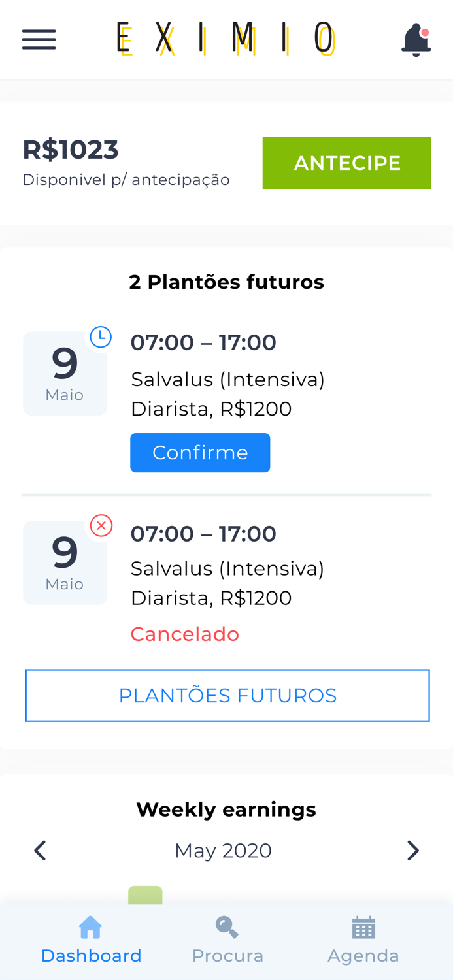Toggle confirmation of the 07:00 shift via Confirme

[x=200, y=451]
